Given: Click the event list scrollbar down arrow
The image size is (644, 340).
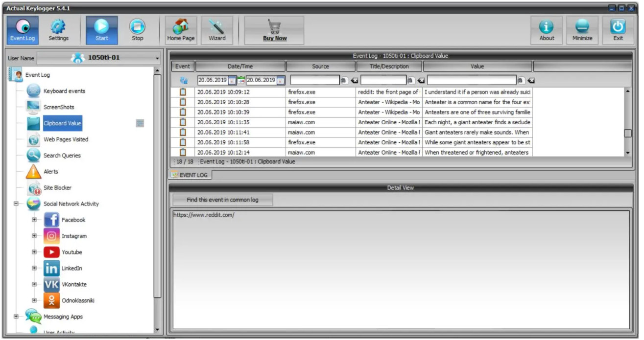Looking at the screenshot, I should (628, 153).
